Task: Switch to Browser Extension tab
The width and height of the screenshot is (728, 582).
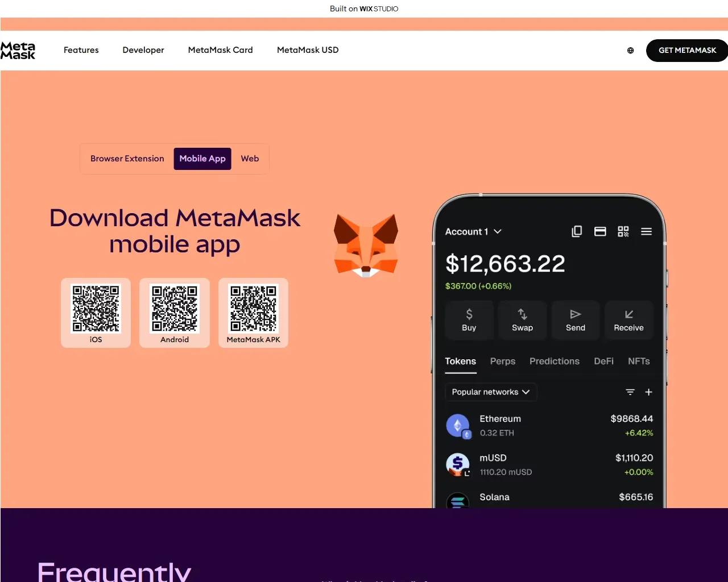Action: (127, 159)
